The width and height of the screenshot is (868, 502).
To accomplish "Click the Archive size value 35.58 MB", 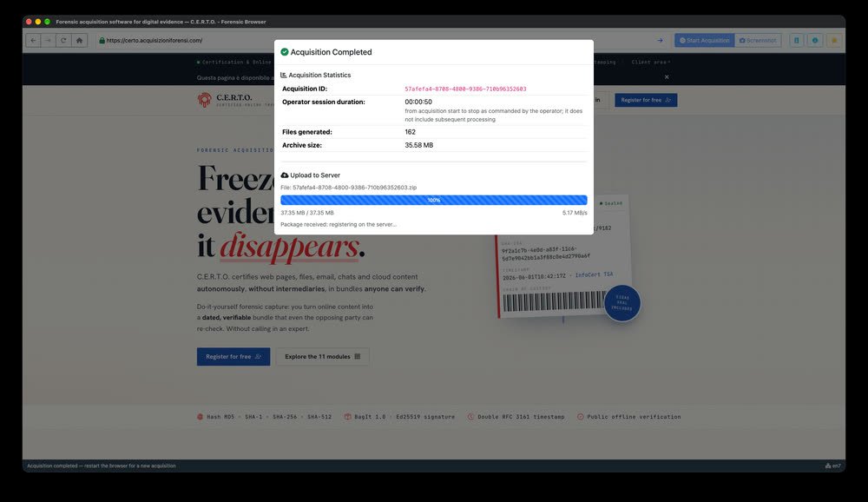I will tap(419, 145).
